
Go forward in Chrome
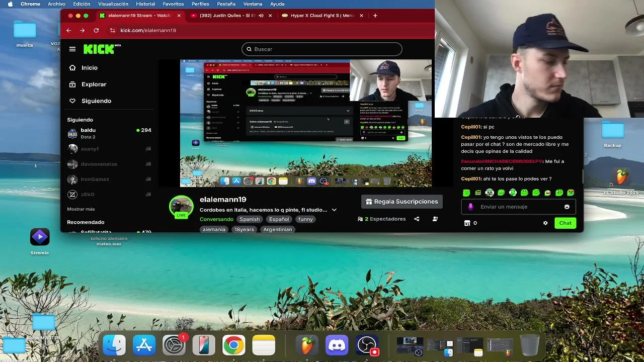coord(82,30)
